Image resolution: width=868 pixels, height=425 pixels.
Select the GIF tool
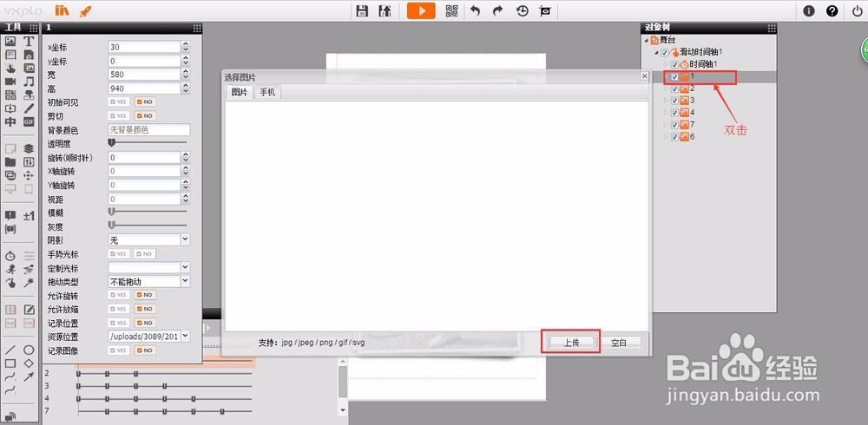[29, 121]
